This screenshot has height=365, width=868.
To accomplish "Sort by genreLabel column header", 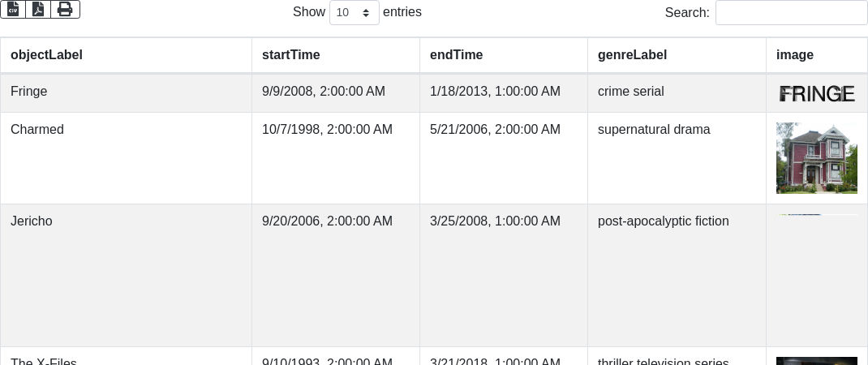I will 632,55.
